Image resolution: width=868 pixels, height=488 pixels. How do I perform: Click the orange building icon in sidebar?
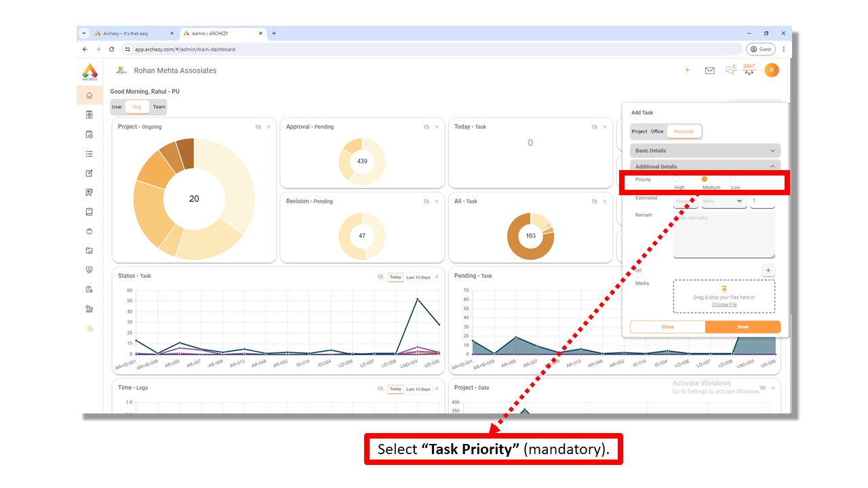(90, 328)
